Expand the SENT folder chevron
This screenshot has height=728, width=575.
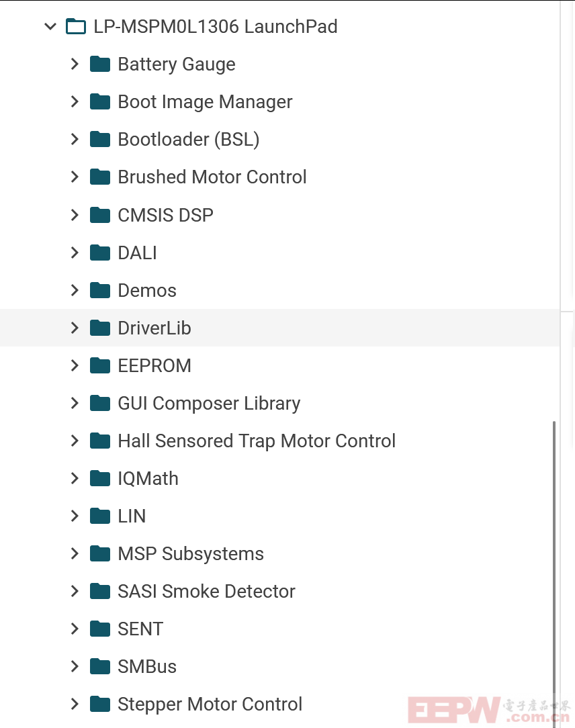[75, 629]
